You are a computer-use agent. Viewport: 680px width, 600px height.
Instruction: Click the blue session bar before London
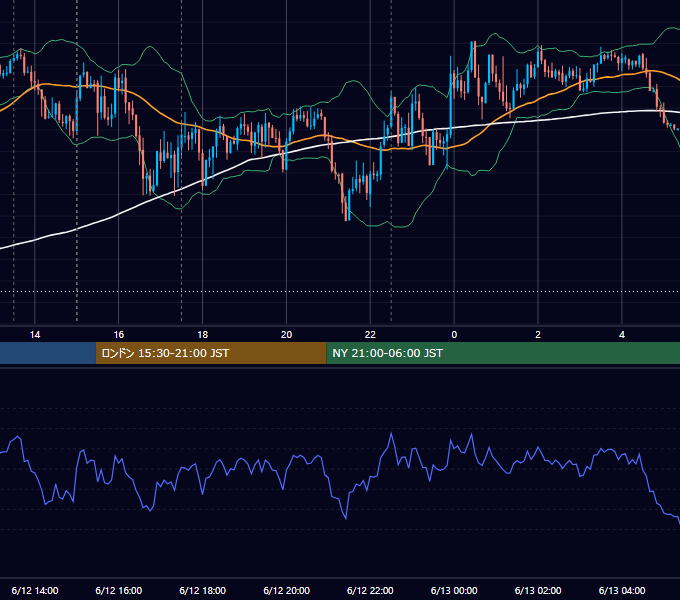click(x=48, y=353)
